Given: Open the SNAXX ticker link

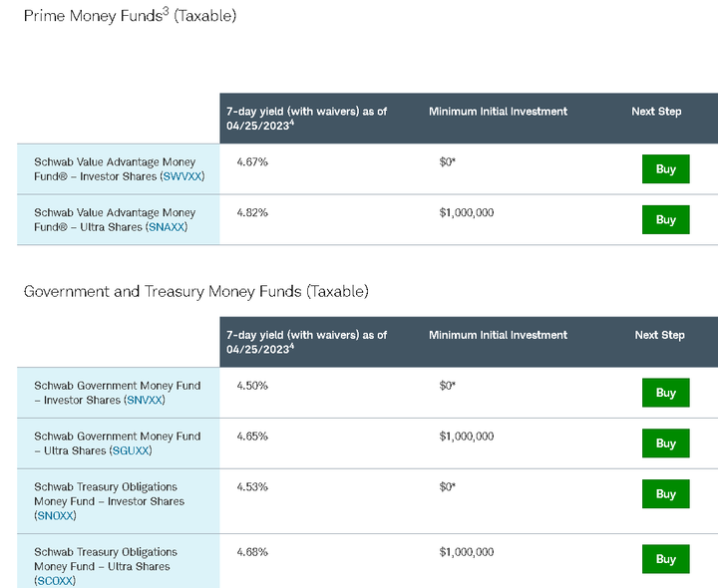Looking at the screenshot, I should click(167, 227).
